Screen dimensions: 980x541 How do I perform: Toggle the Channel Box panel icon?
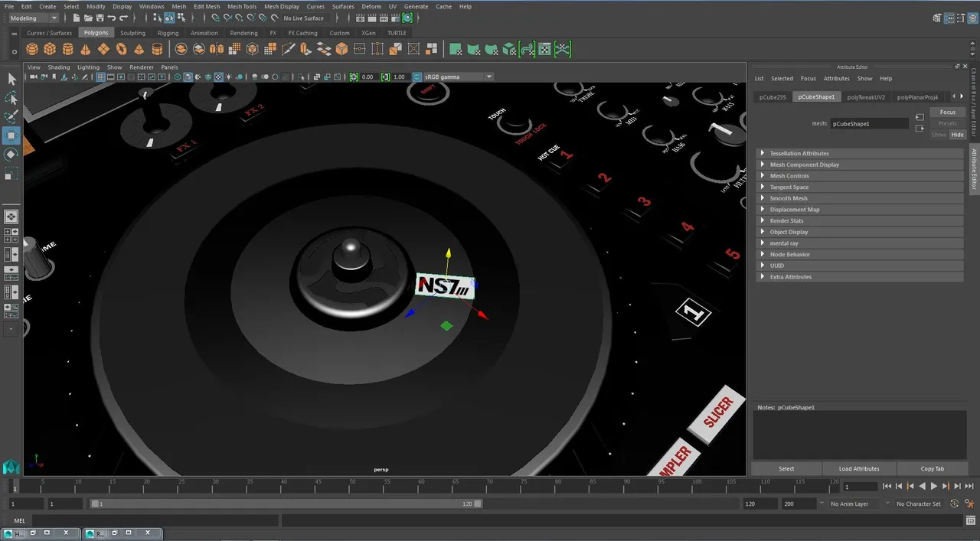coord(972,18)
